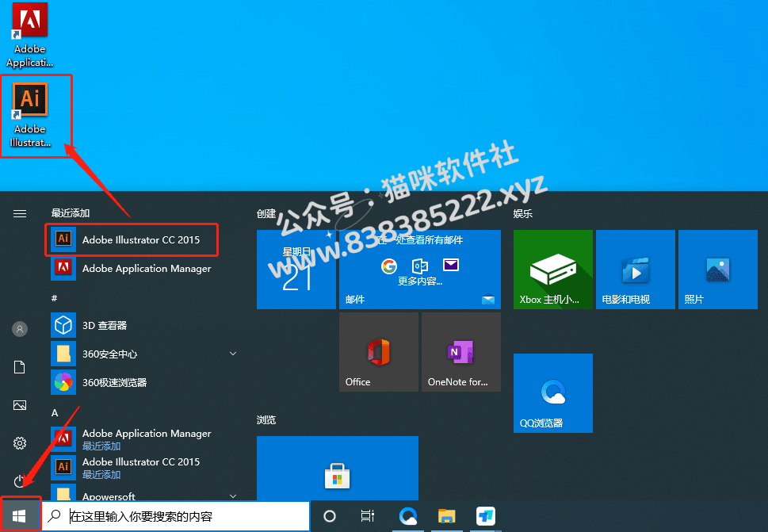This screenshot has height=532, width=768.
Task: Open the 邮件 mail tile
Action: (420, 270)
